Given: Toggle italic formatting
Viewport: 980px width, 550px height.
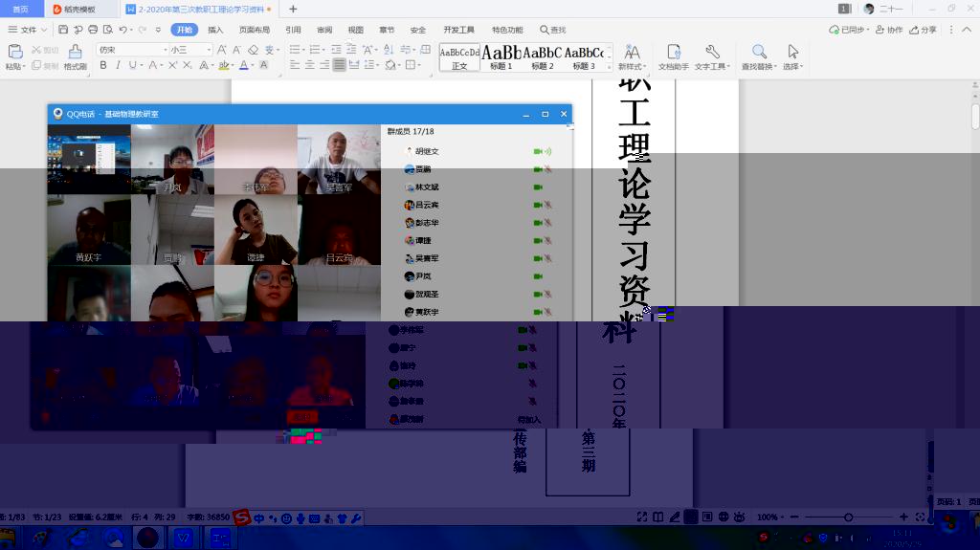Looking at the screenshot, I should click(118, 65).
